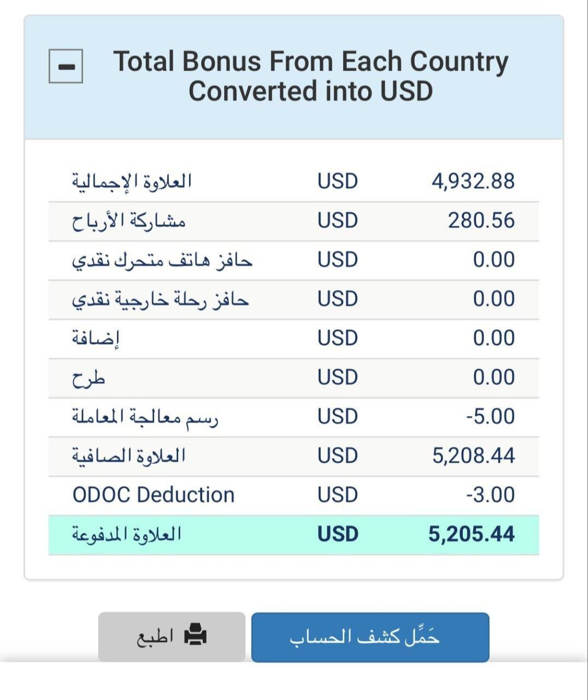Collapse the Total Bonus panel with minus icon

(66, 66)
